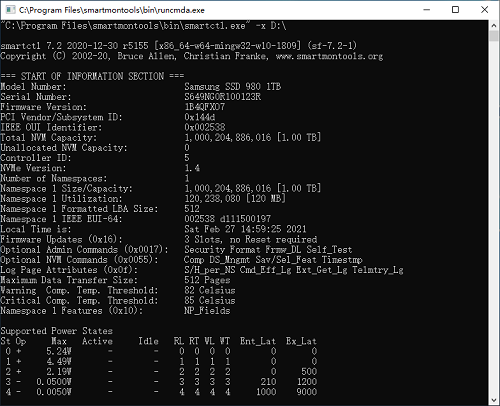The width and height of the screenshot is (500, 406).
Task: Click the title bar path text runcmda.exe
Action: click(112, 10)
